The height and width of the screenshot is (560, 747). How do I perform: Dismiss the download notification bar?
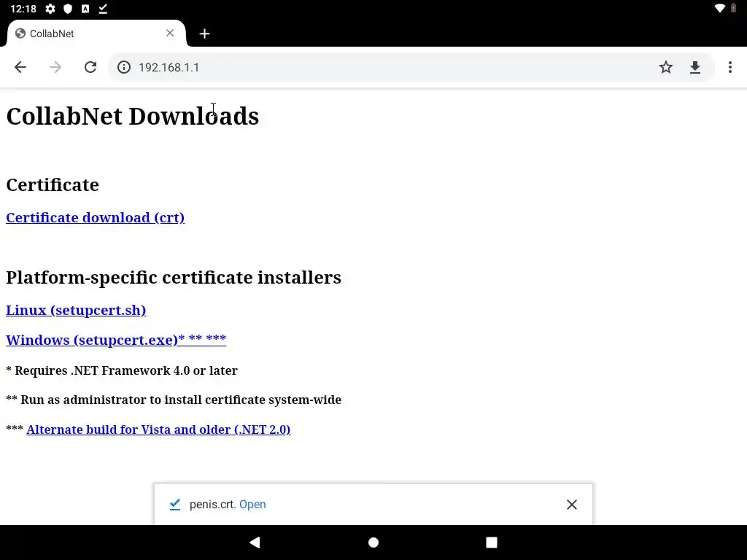click(572, 505)
